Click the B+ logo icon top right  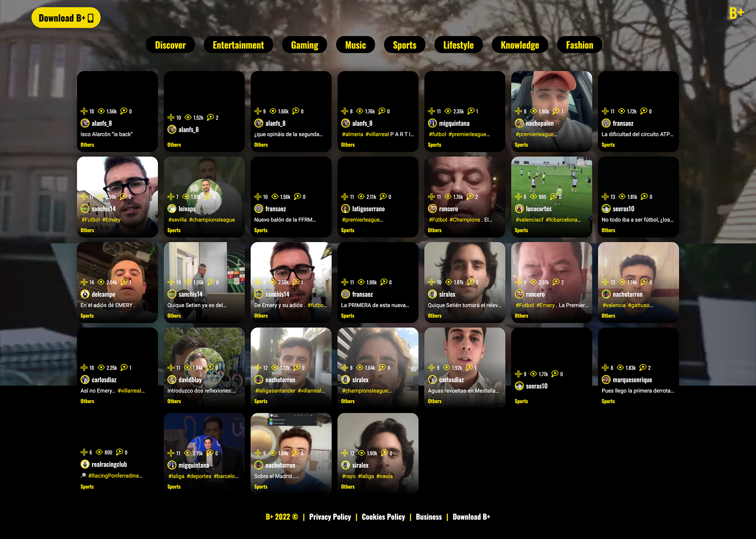(x=736, y=13)
